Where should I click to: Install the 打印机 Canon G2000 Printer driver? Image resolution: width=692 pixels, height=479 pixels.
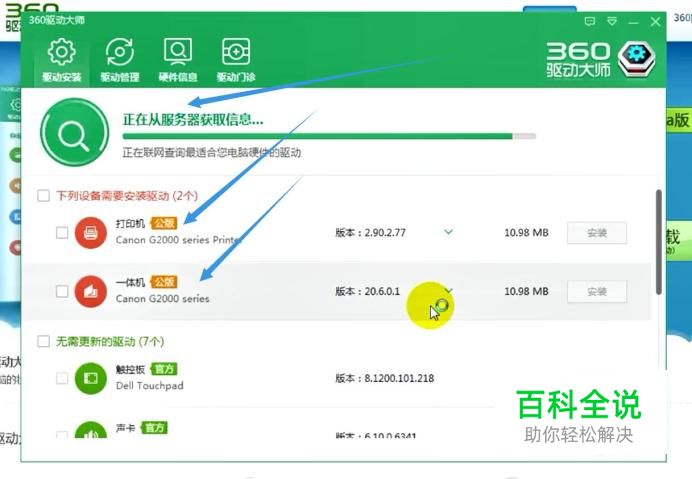pos(597,233)
